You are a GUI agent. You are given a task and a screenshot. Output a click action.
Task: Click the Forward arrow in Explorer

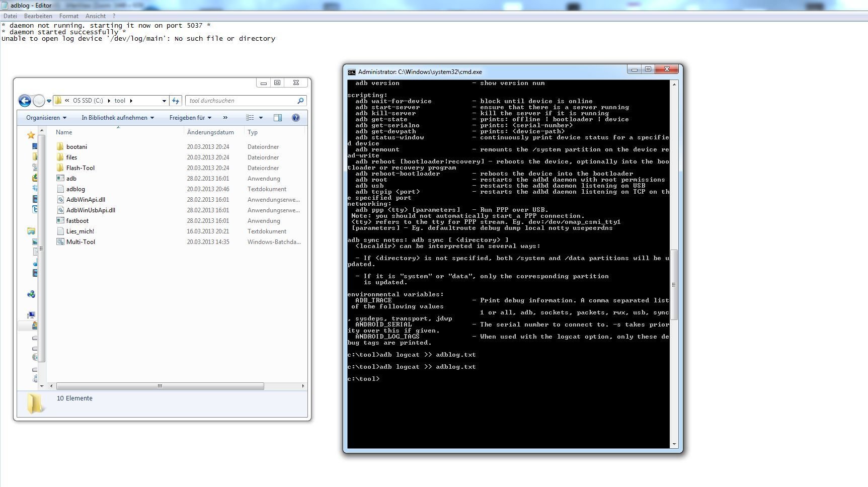(x=39, y=101)
